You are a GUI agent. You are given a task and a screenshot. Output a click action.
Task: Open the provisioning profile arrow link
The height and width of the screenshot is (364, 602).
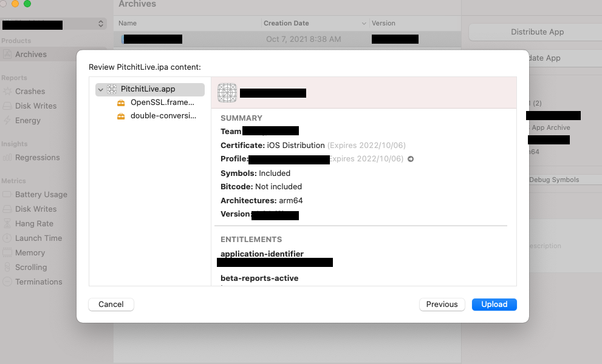[411, 159]
